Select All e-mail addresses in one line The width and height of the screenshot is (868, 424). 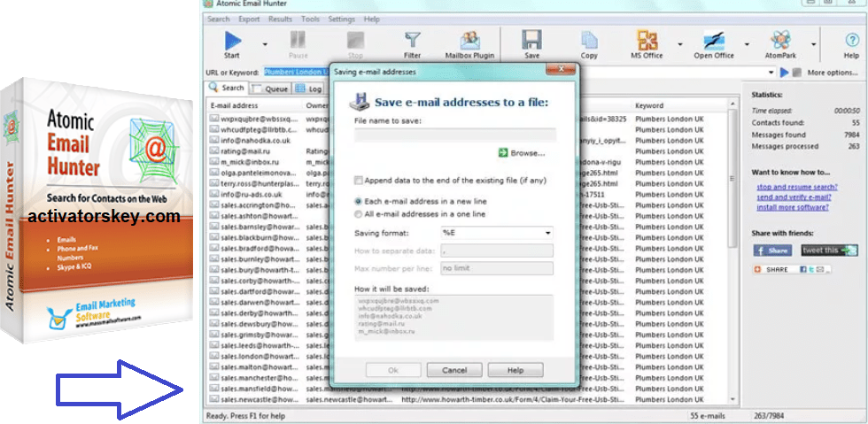click(x=359, y=213)
